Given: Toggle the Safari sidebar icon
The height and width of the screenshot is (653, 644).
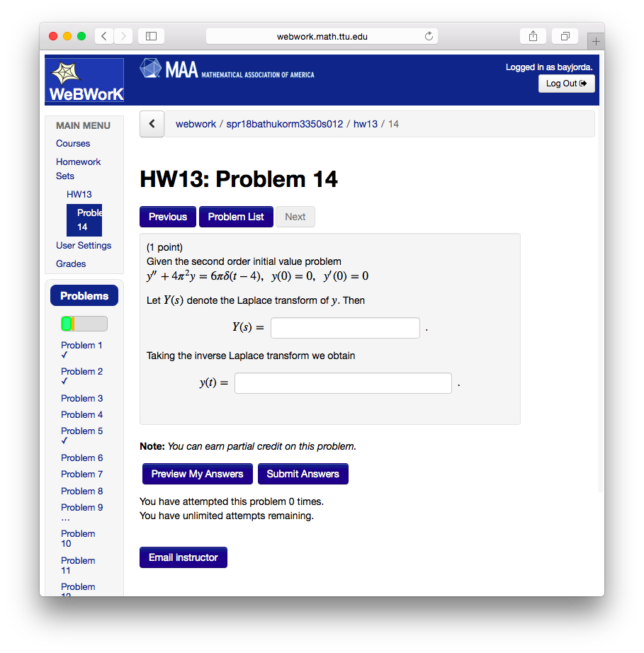Looking at the screenshot, I should tap(150, 35).
